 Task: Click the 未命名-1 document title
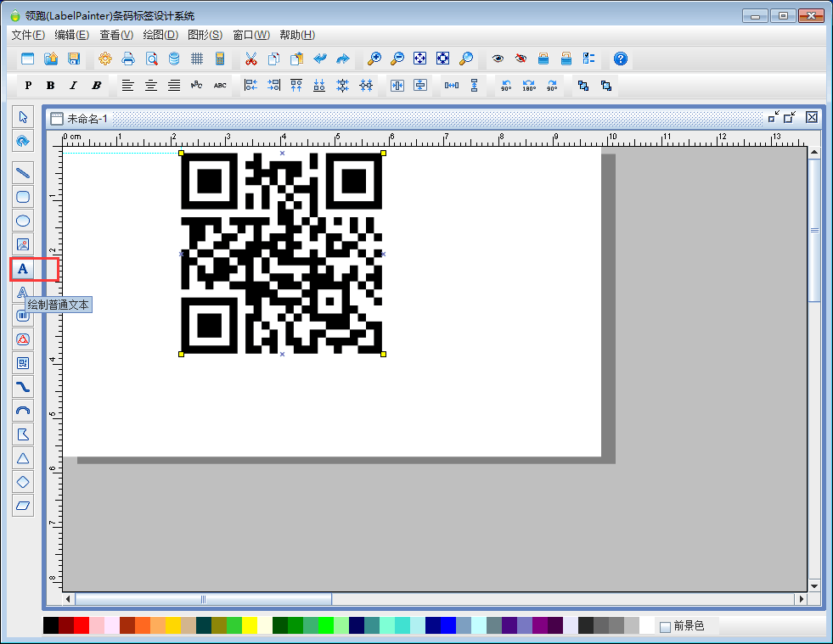(x=87, y=119)
